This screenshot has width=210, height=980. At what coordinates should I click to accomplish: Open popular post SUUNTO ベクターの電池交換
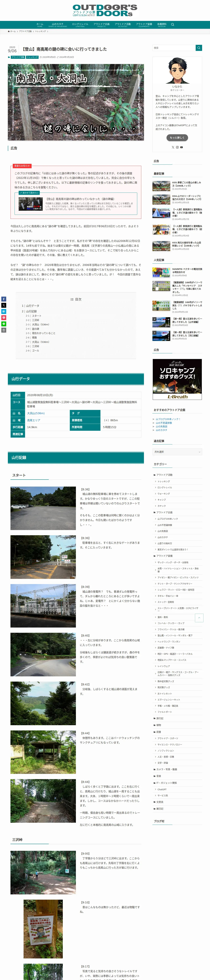point(177,272)
